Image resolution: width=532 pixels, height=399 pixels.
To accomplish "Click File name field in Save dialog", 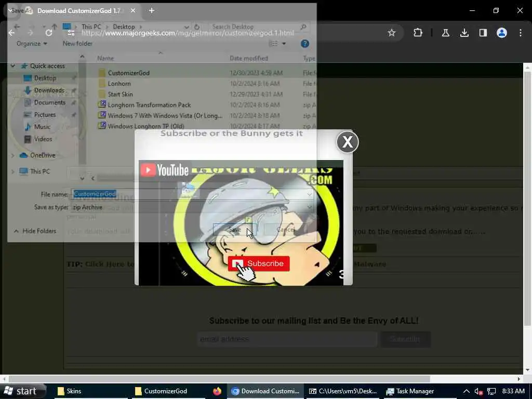I will pos(192,194).
